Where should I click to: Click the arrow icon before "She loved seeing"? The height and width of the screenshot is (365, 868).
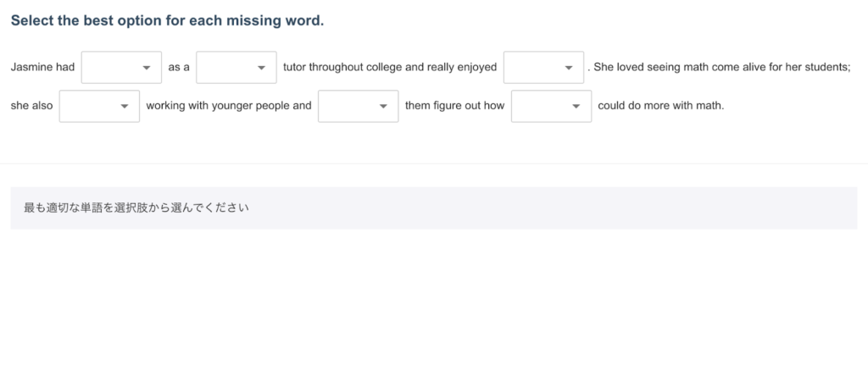(x=569, y=68)
